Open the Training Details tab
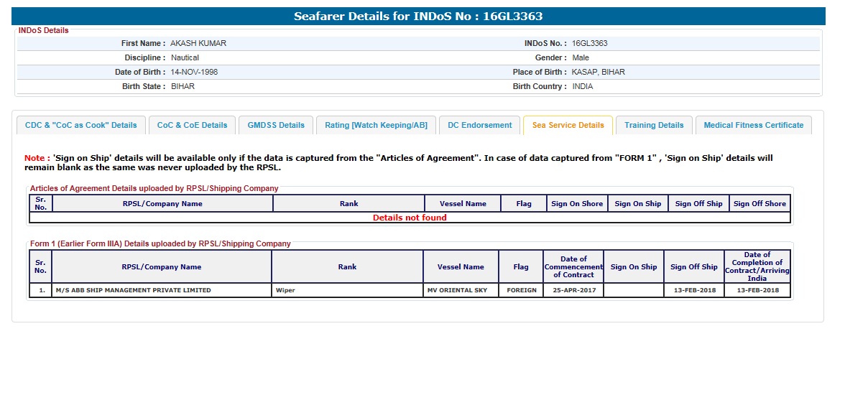Viewport: 868px width, 395px height. pos(654,125)
